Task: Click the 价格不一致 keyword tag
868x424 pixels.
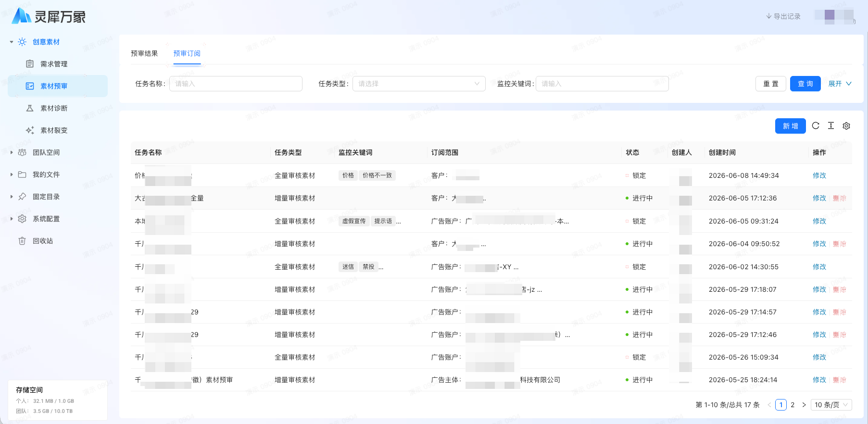Action: click(x=377, y=175)
